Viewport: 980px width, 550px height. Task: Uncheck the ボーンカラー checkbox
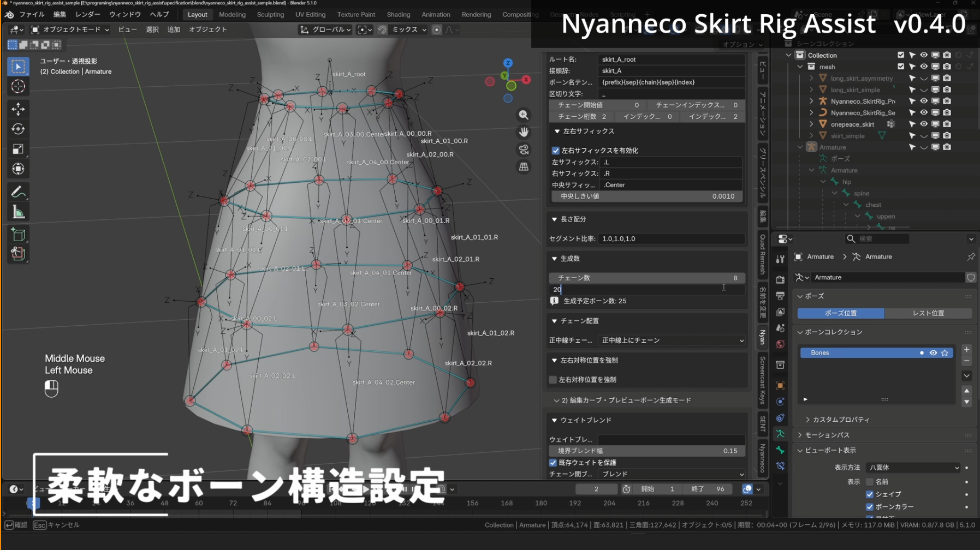coord(870,507)
